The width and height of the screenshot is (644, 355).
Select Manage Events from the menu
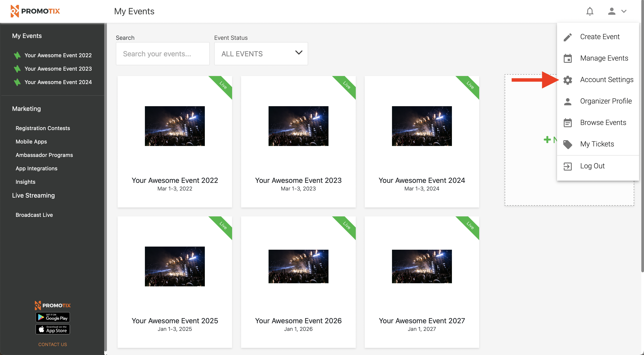point(604,58)
